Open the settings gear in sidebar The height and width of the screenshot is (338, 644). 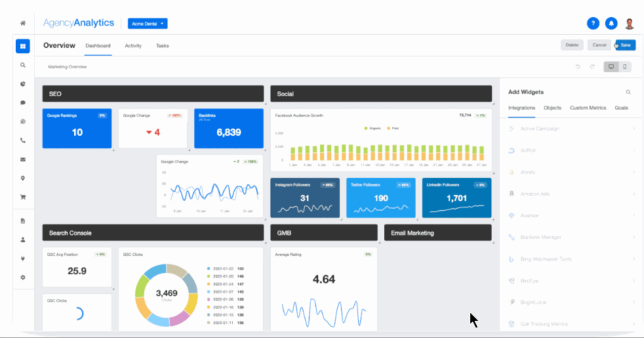23,278
